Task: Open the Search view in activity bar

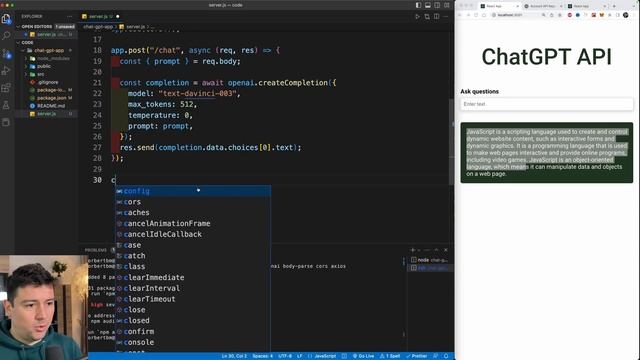Action: [x=6, y=36]
